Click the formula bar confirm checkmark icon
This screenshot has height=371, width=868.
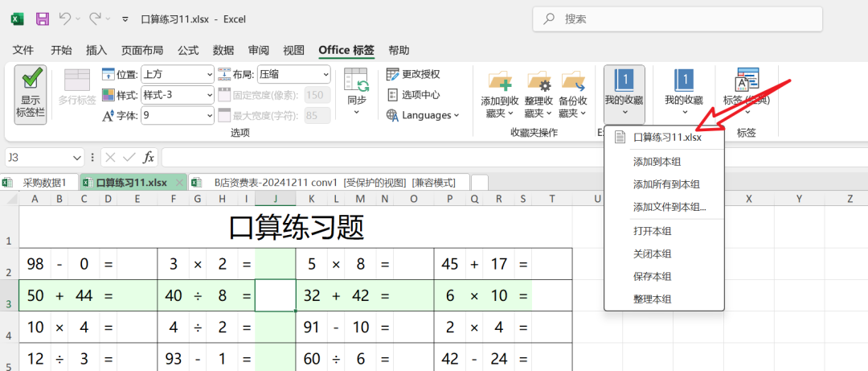tap(129, 158)
